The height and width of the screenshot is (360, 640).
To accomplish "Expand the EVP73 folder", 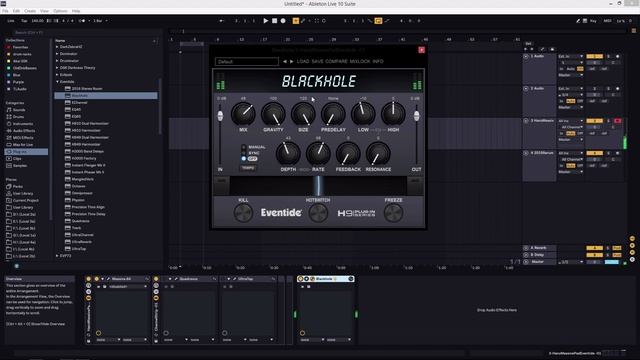I will tap(57, 256).
